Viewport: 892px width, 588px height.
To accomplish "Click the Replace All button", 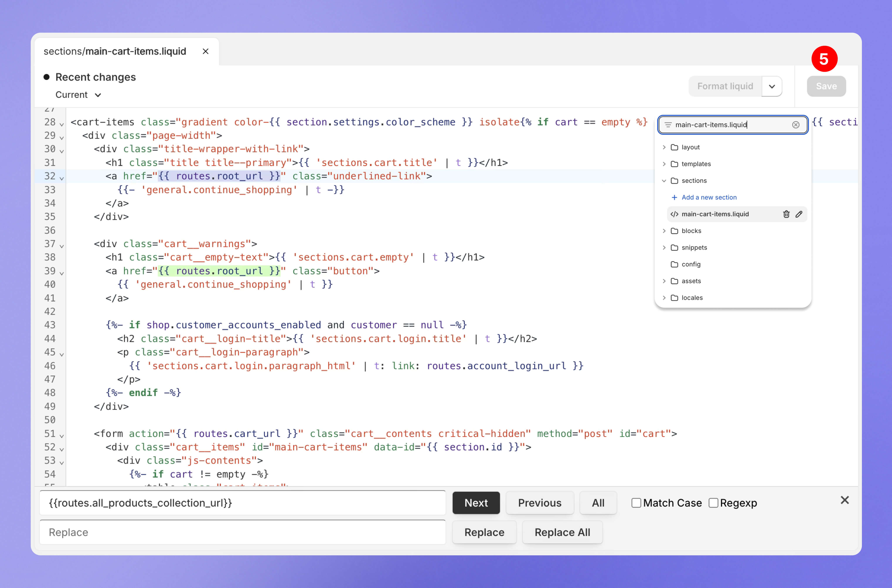I will 562,532.
